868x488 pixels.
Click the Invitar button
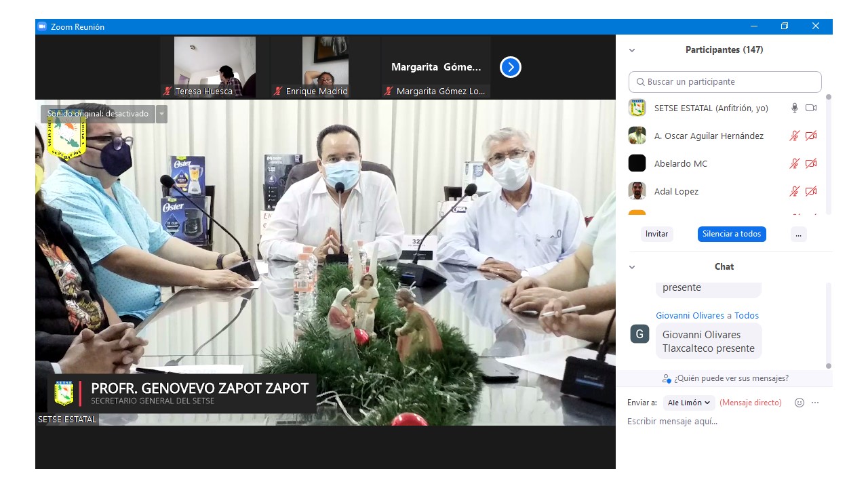point(656,234)
